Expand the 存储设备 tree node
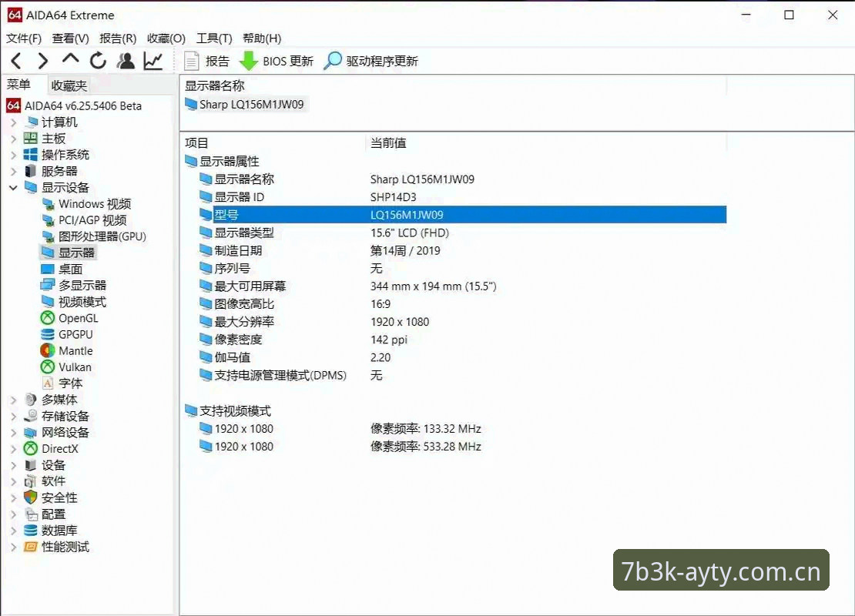Viewport: 855px width, 616px height. (14, 417)
